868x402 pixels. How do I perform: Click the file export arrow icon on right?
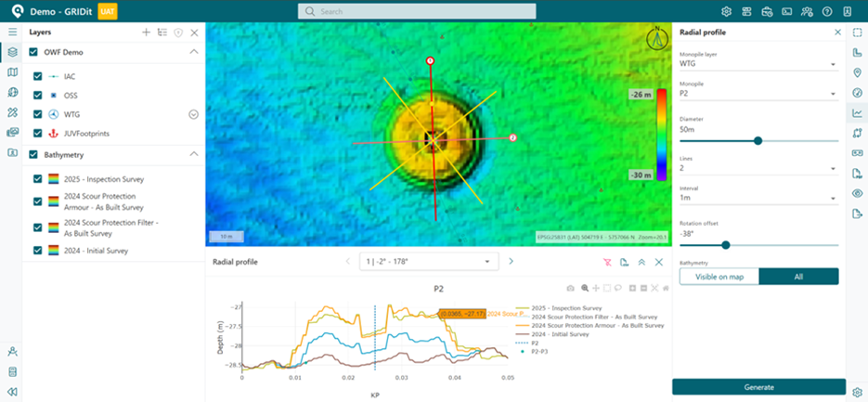point(858,214)
